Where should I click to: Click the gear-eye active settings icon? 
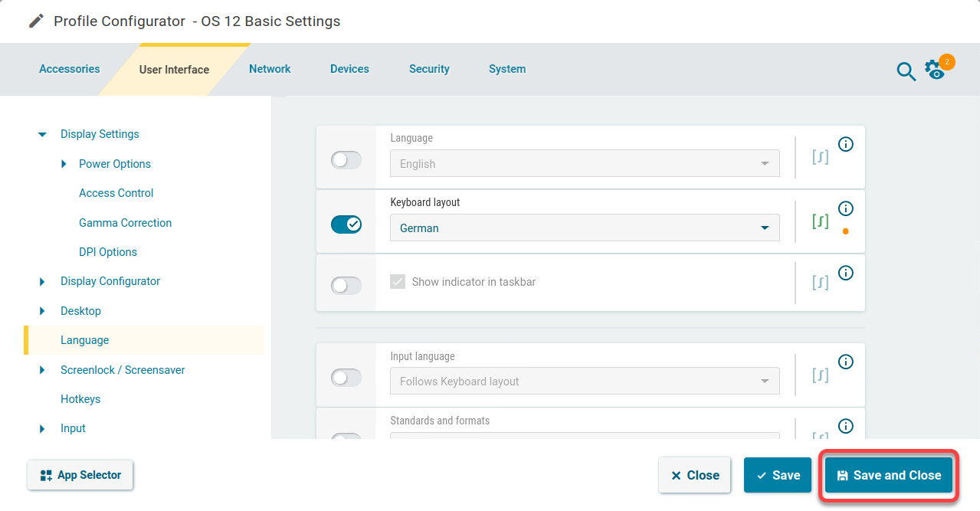[935, 70]
